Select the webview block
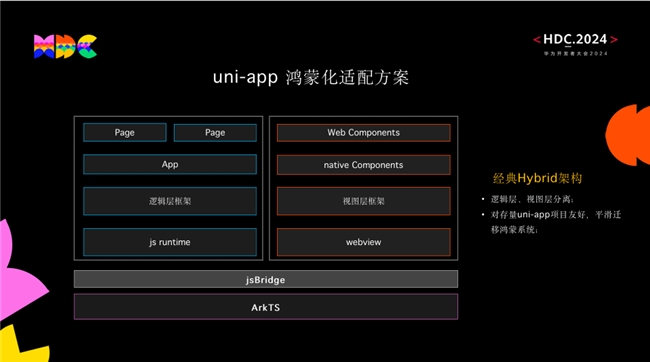650x362 pixels. point(364,242)
